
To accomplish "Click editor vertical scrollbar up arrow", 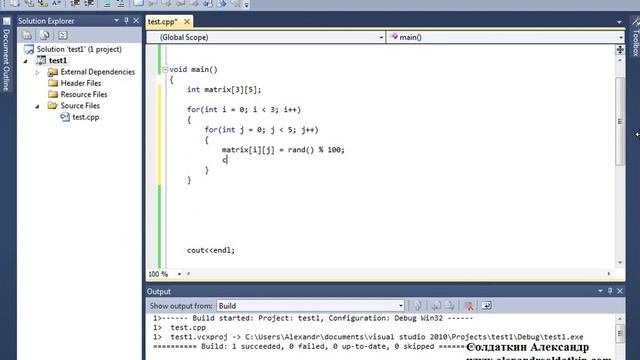I will [620, 60].
